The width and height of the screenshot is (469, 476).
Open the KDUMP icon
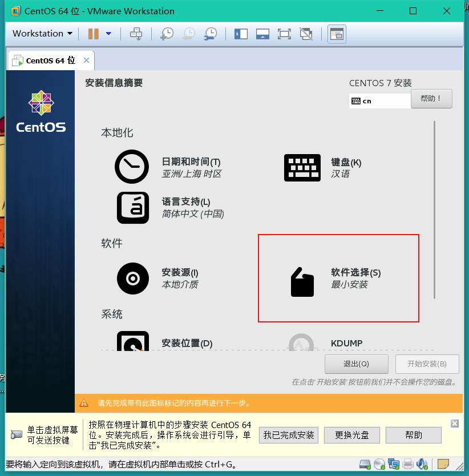coord(301,342)
